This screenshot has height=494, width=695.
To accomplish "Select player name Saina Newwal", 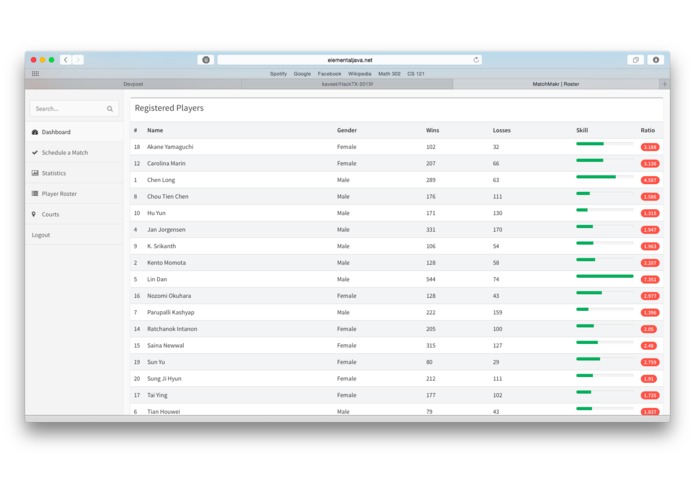I will click(165, 345).
